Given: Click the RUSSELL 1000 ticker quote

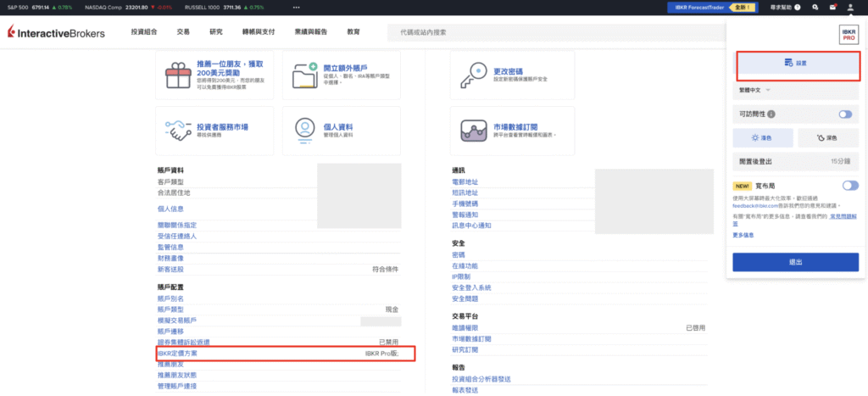Looking at the screenshot, I should pos(223,8).
